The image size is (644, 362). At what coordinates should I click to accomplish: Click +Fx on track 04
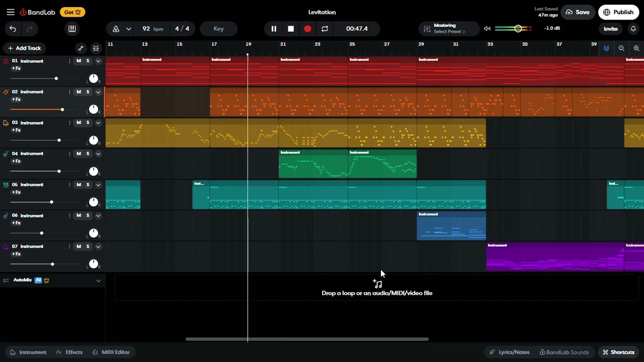[x=16, y=161]
